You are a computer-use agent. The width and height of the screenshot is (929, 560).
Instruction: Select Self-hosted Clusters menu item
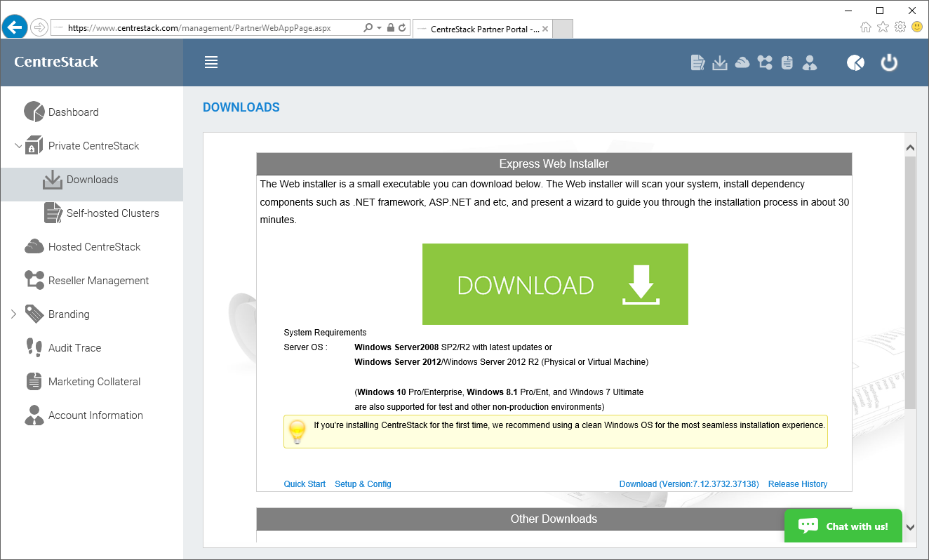click(x=113, y=213)
